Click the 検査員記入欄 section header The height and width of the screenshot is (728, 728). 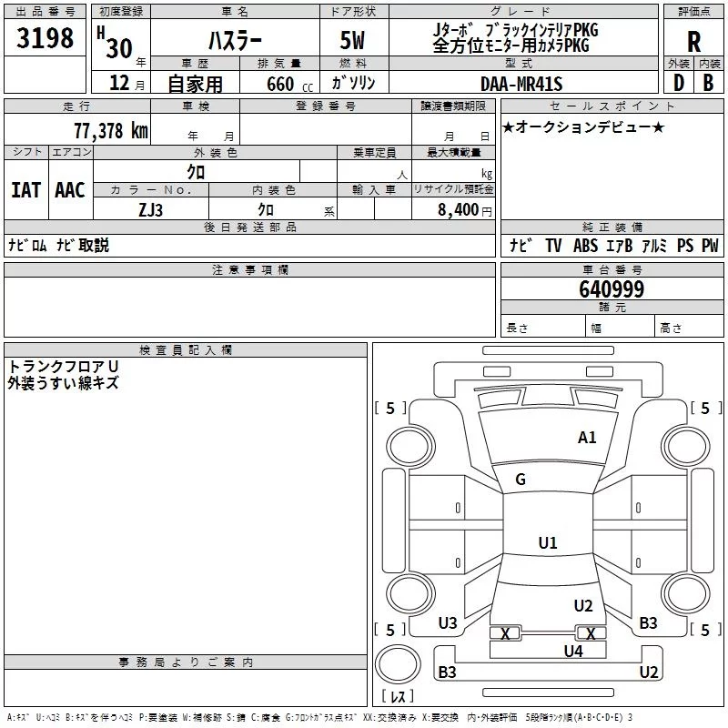[x=186, y=350]
